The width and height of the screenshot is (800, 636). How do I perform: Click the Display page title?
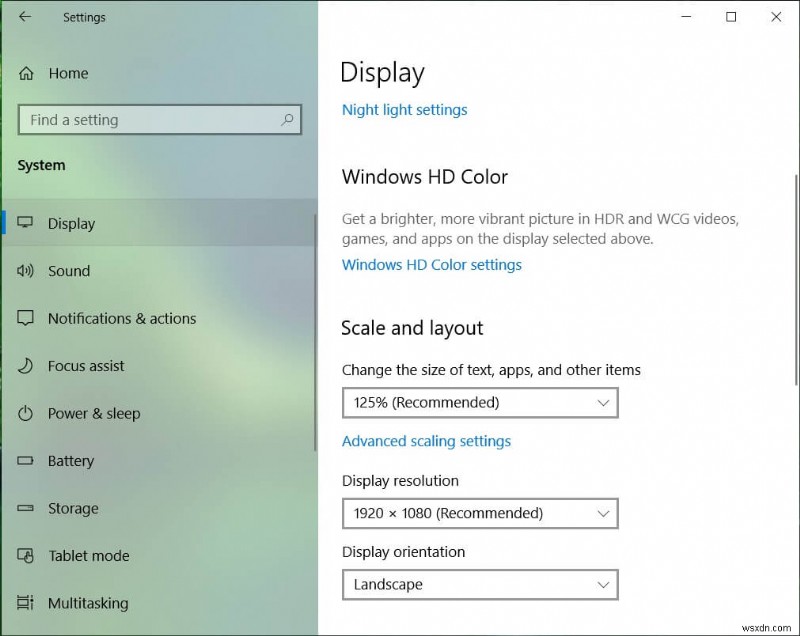click(x=382, y=72)
